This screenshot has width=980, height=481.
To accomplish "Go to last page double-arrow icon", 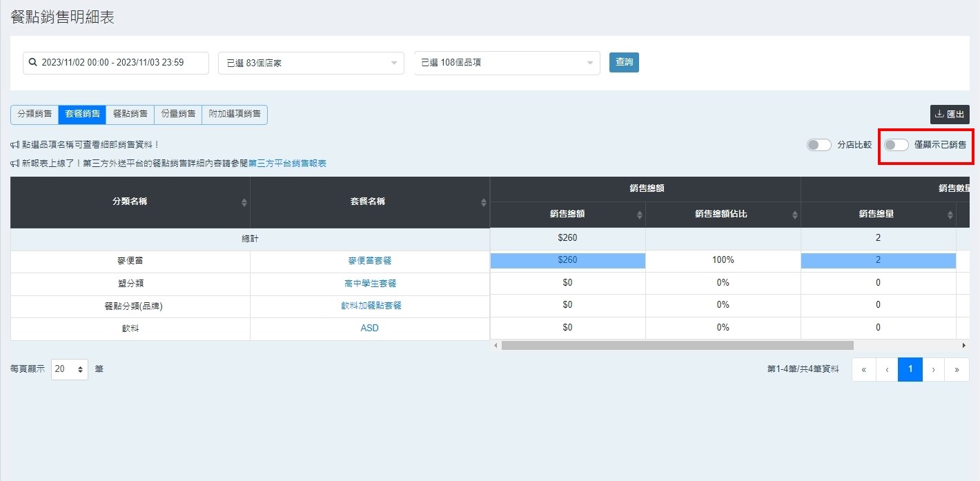I will [957, 369].
